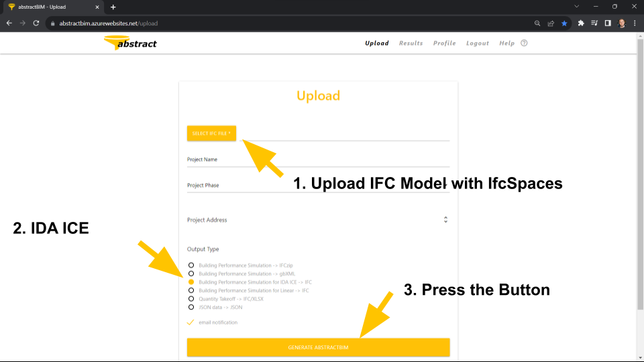This screenshot has width=644, height=362.
Task: Open the Profile page
Action: [444, 43]
